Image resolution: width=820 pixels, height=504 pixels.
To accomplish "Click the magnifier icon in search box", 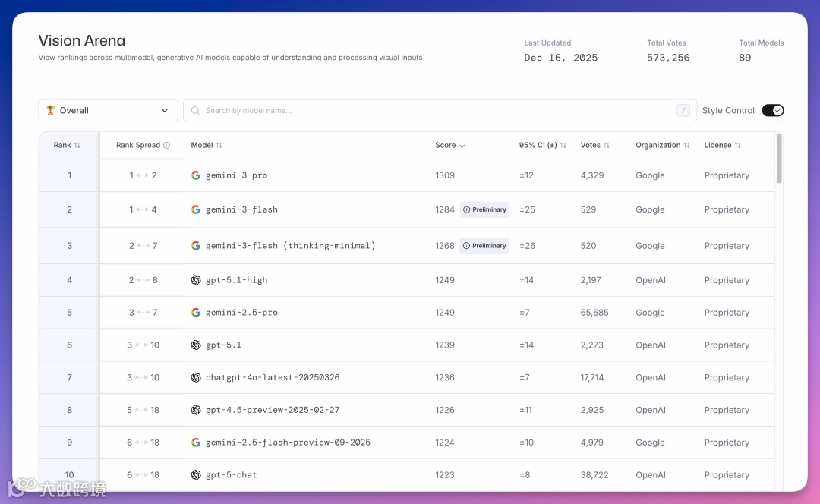I will pos(195,110).
